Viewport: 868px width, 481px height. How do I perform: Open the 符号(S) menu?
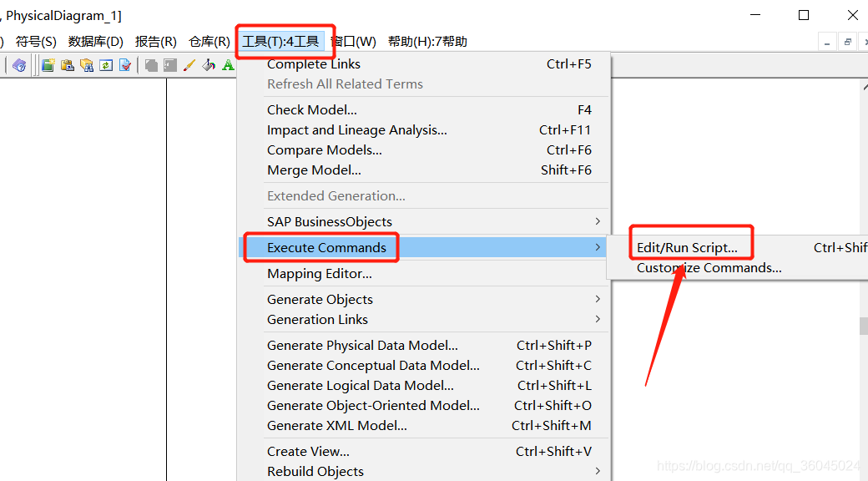[36, 42]
